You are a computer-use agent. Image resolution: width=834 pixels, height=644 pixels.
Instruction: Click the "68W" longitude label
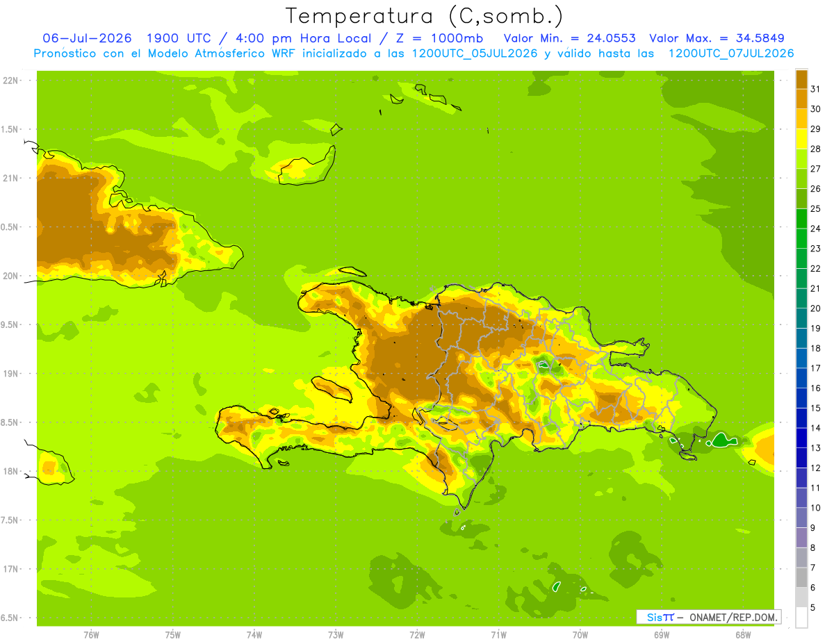click(743, 635)
